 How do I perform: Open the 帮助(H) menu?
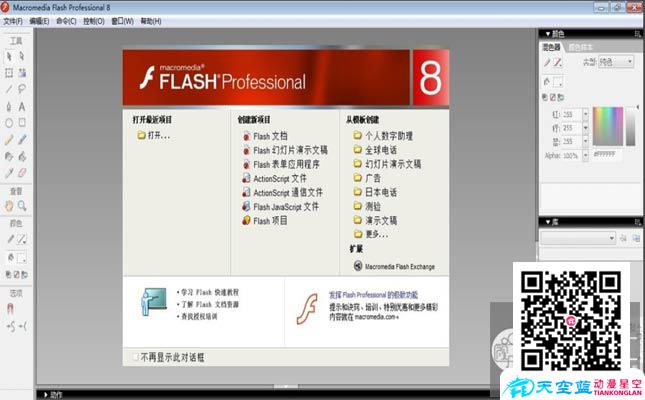pyautogui.click(x=151, y=21)
